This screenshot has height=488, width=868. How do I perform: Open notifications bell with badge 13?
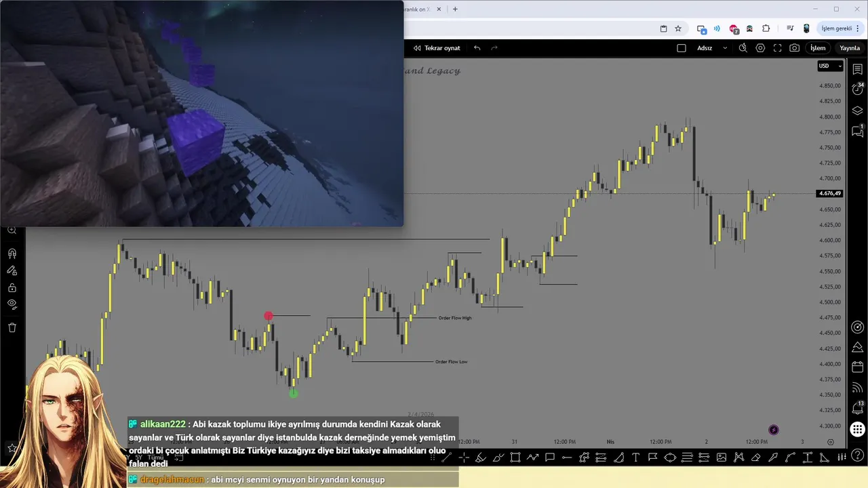pyautogui.click(x=858, y=408)
